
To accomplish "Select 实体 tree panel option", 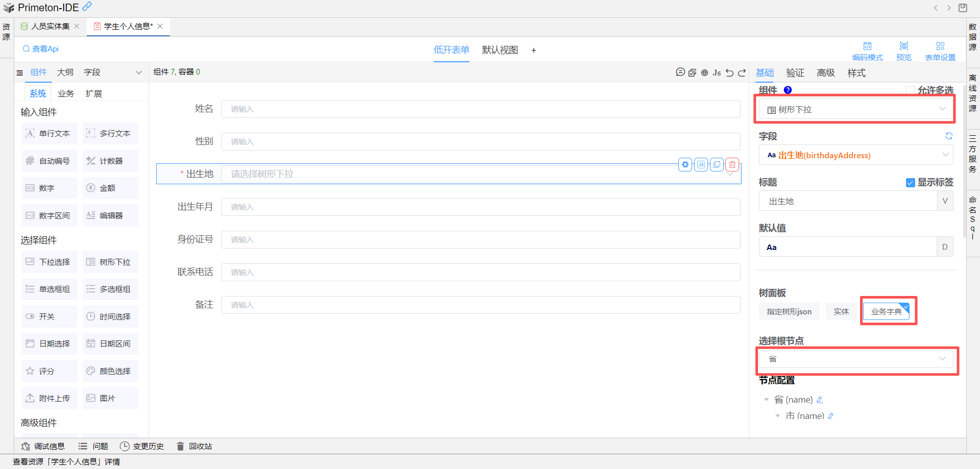I will [x=841, y=311].
